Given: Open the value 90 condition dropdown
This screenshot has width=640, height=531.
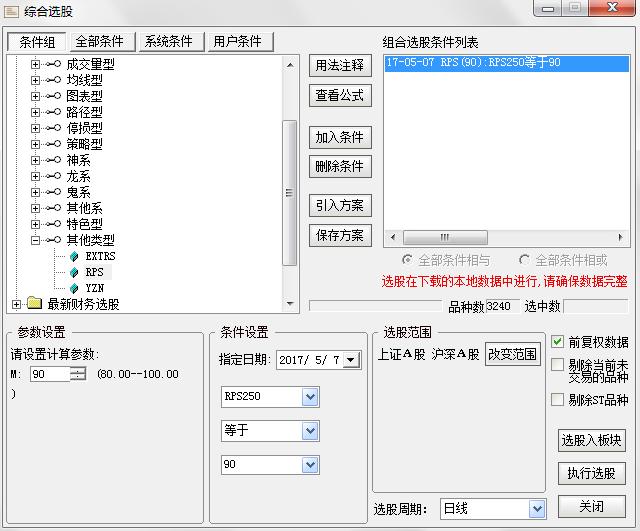Looking at the screenshot, I should [310, 464].
